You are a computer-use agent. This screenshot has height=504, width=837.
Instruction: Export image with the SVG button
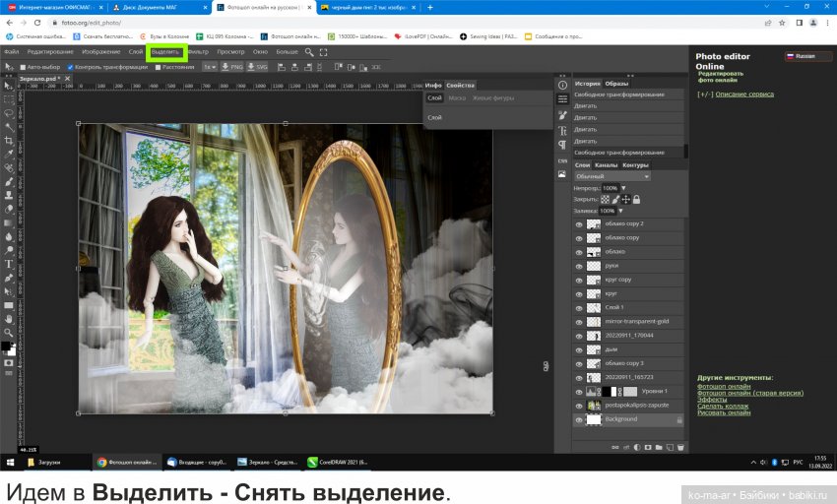pyautogui.click(x=257, y=67)
